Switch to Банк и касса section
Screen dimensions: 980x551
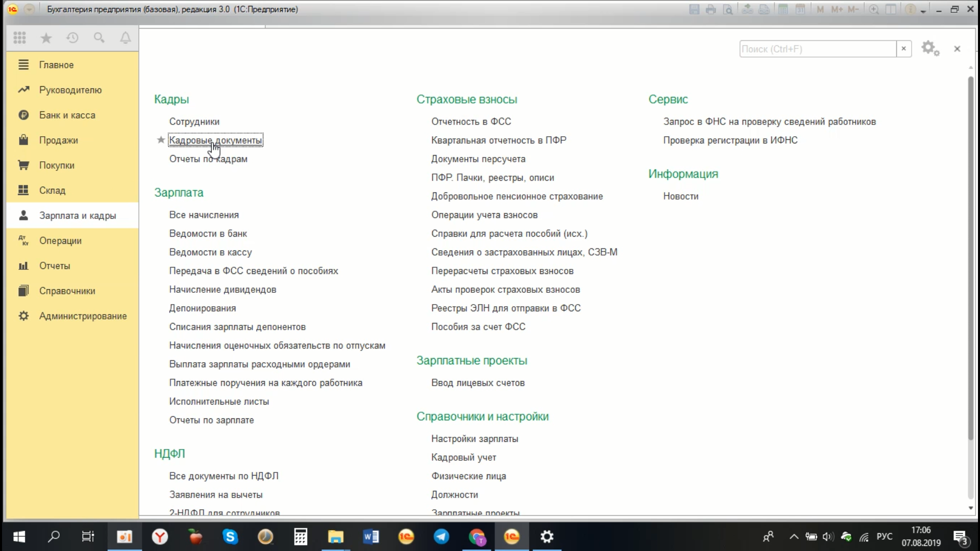click(67, 115)
